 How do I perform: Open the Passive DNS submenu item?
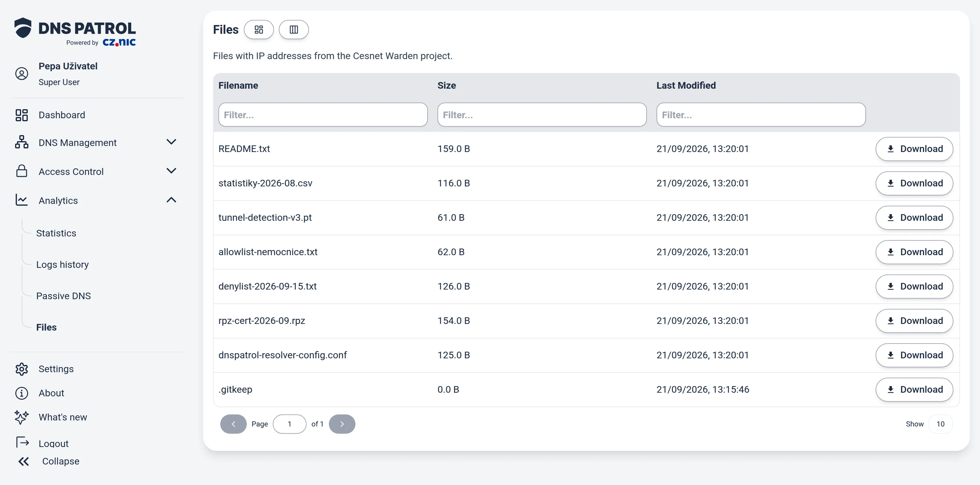coord(64,296)
